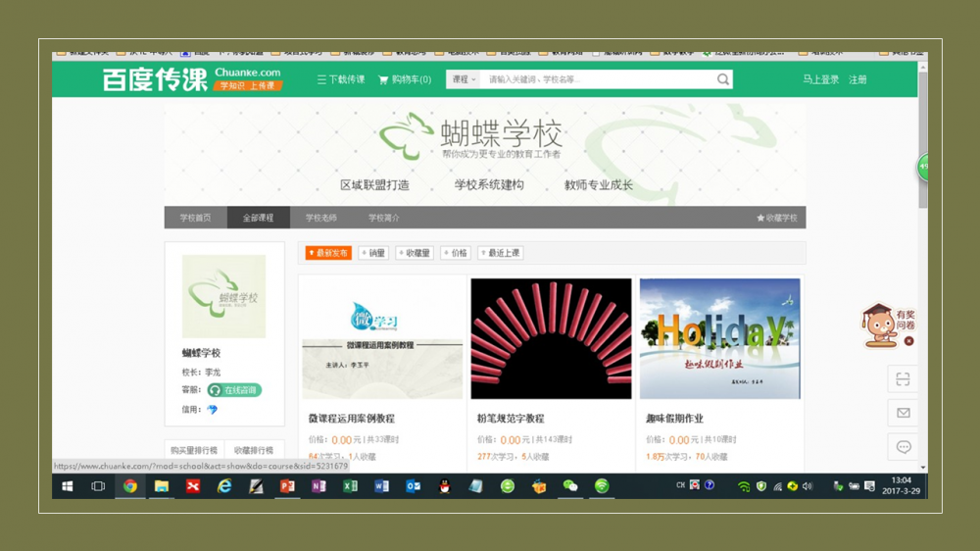Sort courses by 销量
This screenshot has width=980, height=551.
point(373,253)
